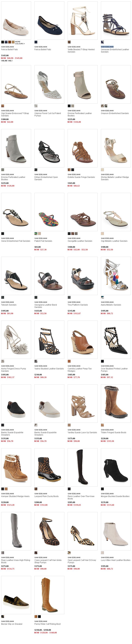Screen dimensions: 132x644
Task: View the Gigi Snake-Embossed T-Strap Sandals image
Action: [x=16, y=84]
